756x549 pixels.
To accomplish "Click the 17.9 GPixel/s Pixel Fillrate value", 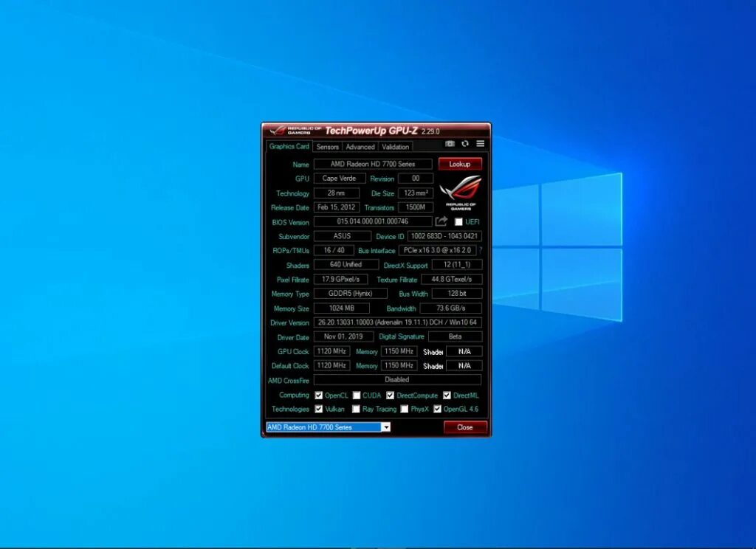I will [x=341, y=279].
